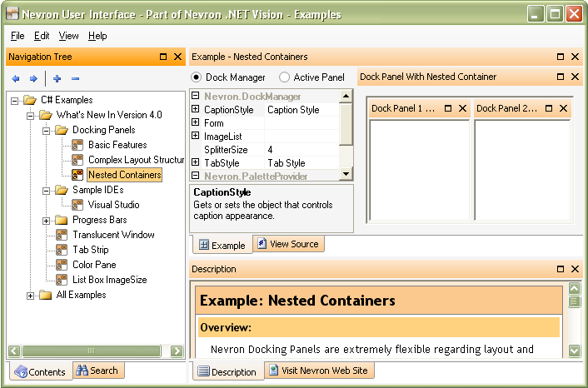Expand the Progress Bars tree node
Screen dimensions: 588x388
tap(46, 221)
